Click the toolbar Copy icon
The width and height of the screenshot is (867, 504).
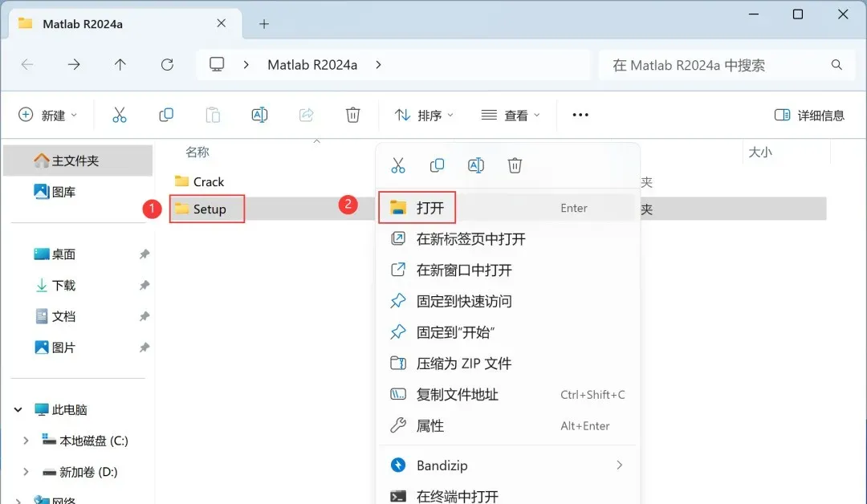(x=166, y=115)
